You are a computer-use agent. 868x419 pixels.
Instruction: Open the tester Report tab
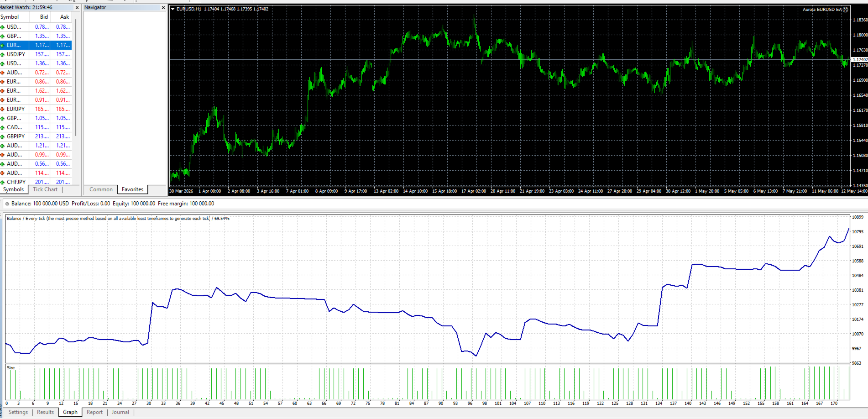(x=94, y=412)
